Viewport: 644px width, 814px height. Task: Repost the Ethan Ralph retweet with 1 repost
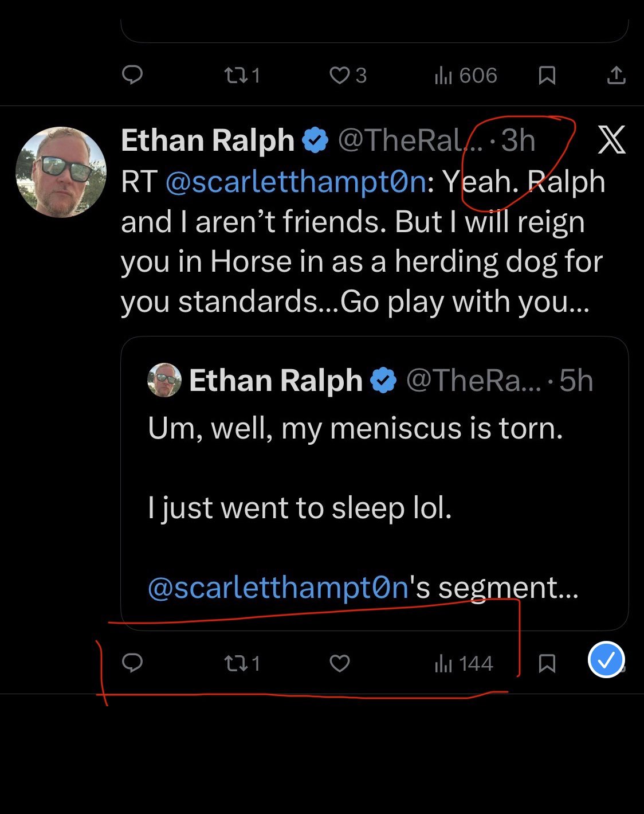pyautogui.click(x=241, y=664)
